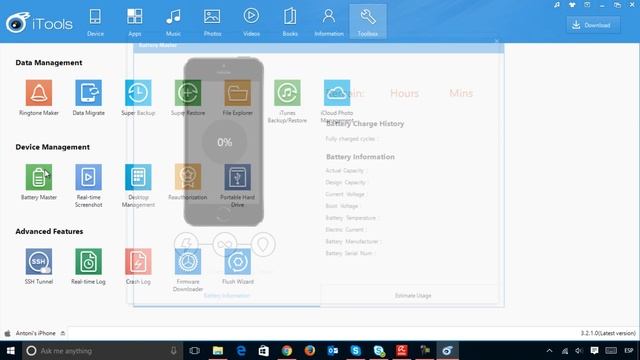Open the Windows Start menu
640x360 pixels.
(x=11, y=351)
